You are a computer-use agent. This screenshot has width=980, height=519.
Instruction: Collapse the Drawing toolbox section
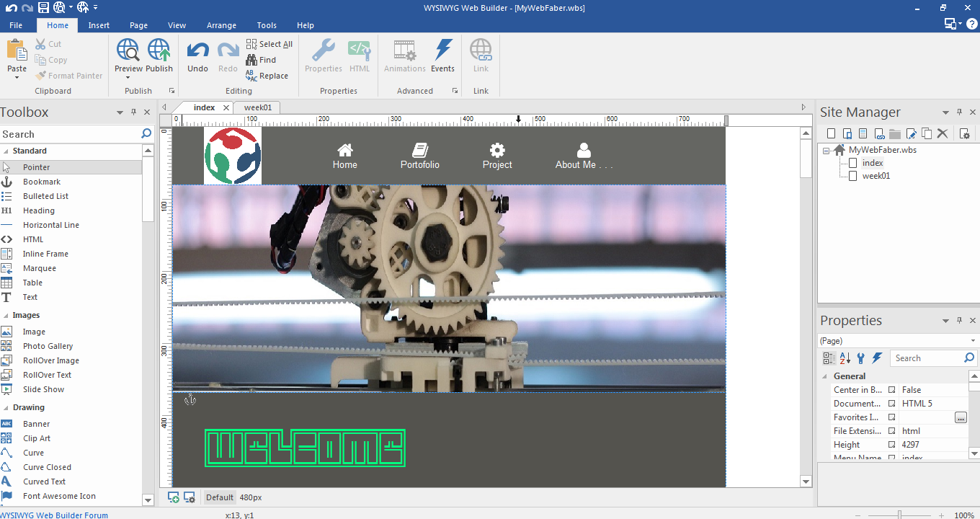6,407
